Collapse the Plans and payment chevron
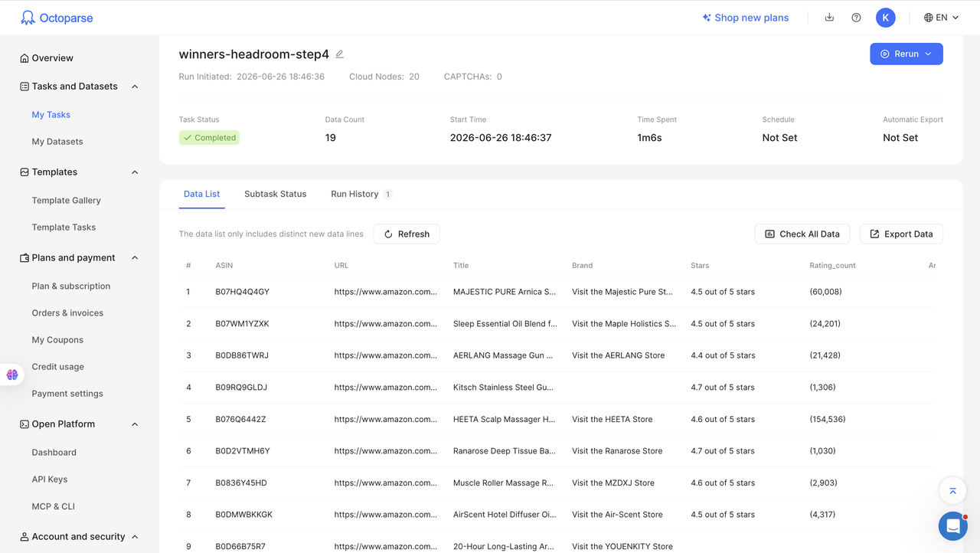This screenshot has height=553, width=980. pyautogui.click(x=135, y=258)
